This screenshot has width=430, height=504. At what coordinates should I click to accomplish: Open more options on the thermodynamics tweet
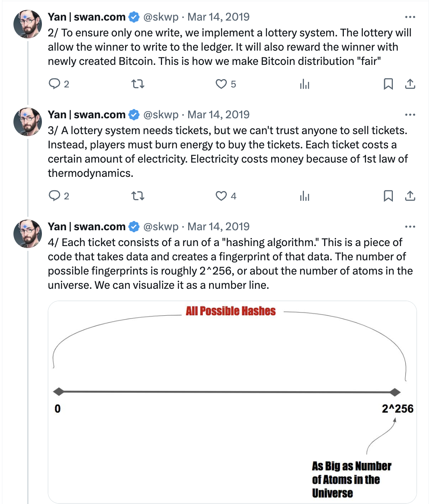(x=410, y=114)
